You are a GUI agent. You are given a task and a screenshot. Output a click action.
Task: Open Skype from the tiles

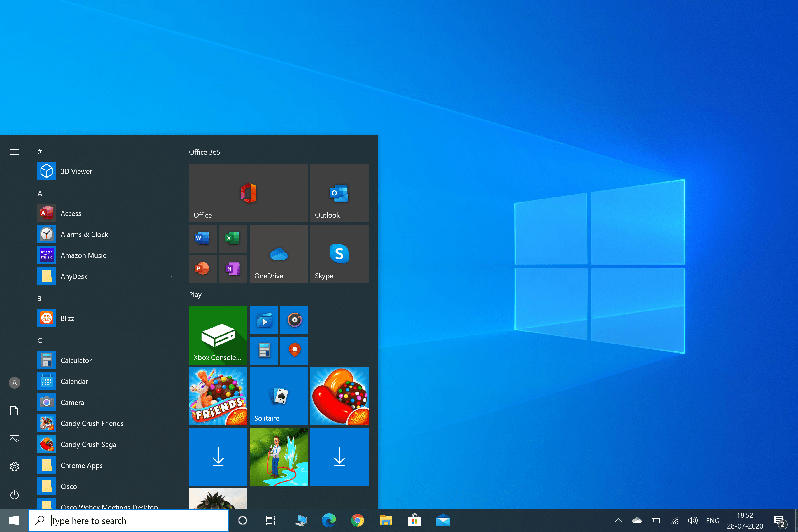[x=339, y=254]
